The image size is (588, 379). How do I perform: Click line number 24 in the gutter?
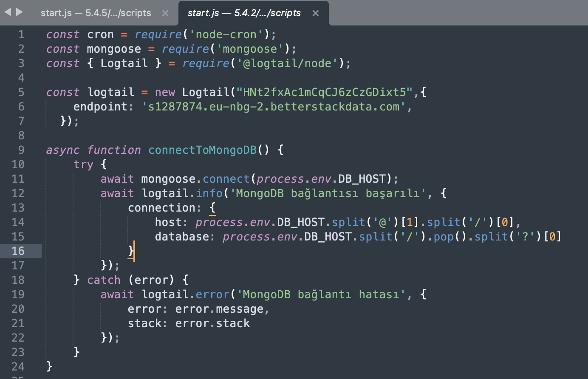(x=18, y=367)
